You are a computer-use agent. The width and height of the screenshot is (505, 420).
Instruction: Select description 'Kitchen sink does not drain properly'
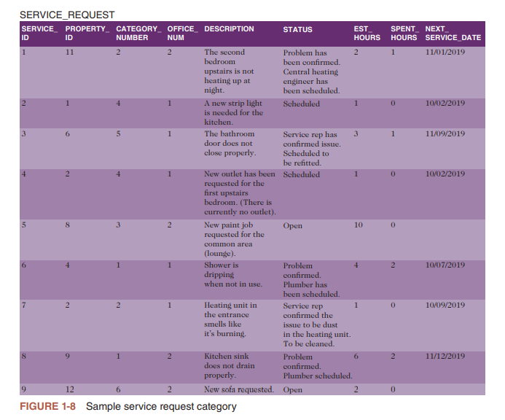coord(230,366)
